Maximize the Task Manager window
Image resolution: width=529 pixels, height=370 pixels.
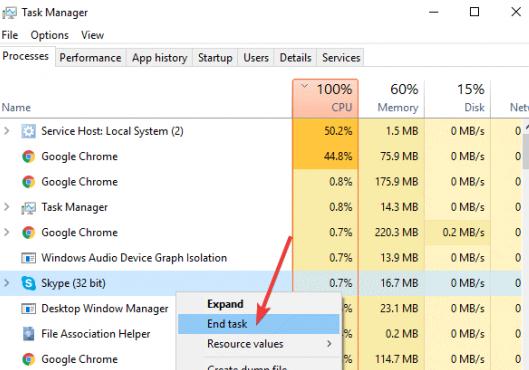click(474, 12)
